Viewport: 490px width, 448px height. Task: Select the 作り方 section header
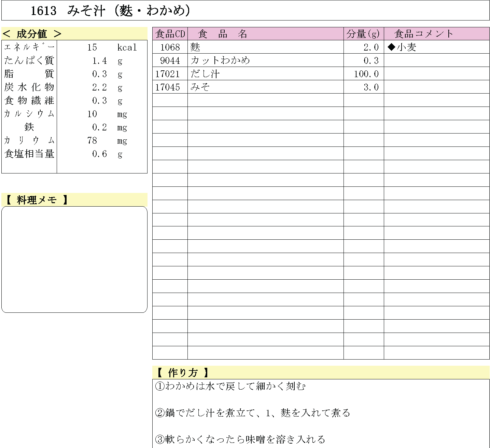point(183,373)
